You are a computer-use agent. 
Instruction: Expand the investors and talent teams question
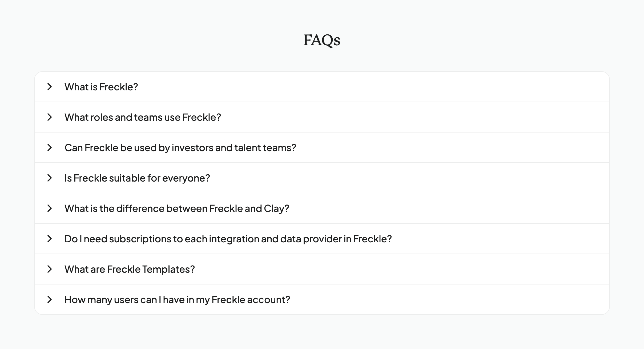(50, 148)
